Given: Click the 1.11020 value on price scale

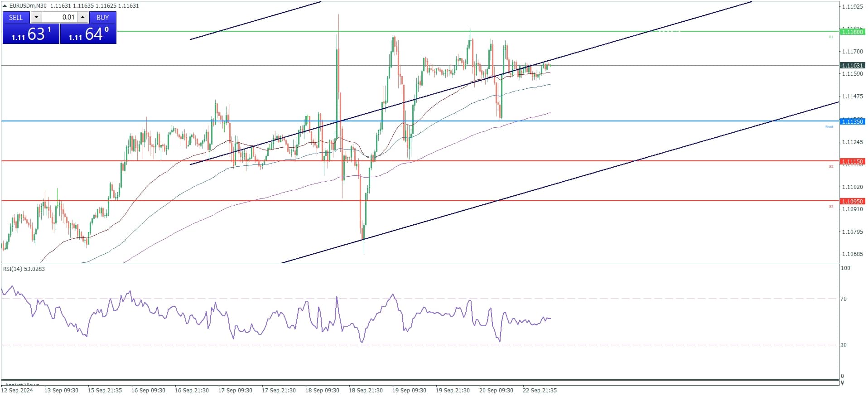Looking at the screenshot, I should point(852,187).
